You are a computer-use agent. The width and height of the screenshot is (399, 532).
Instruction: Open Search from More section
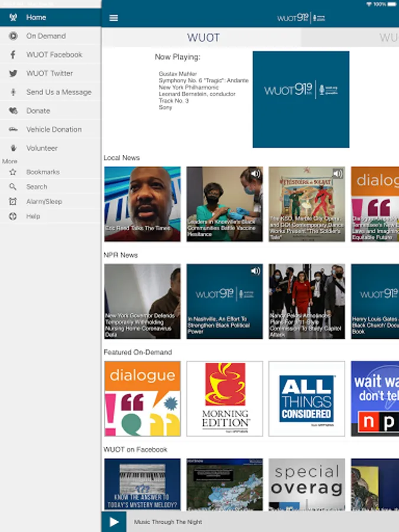(x=51, y=187)
